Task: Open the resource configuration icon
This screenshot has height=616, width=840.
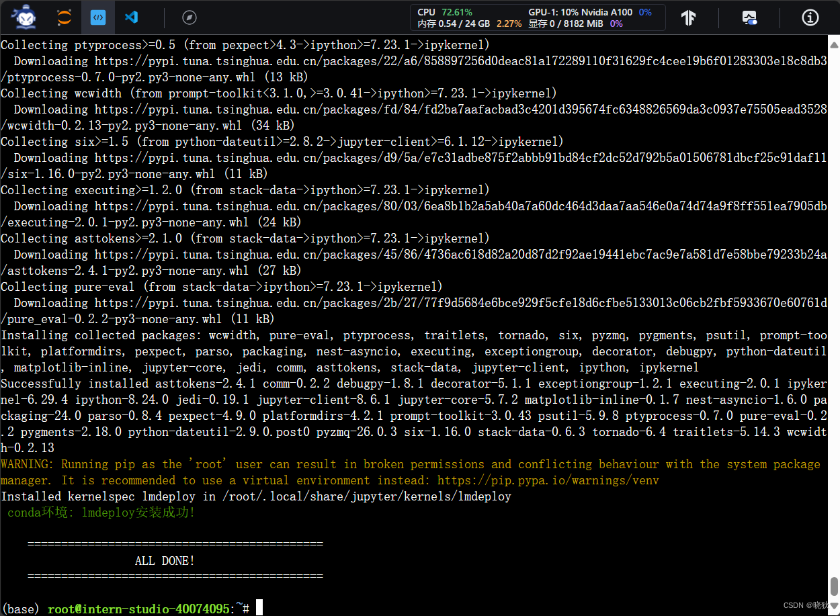Action: (x=749, y=17)
